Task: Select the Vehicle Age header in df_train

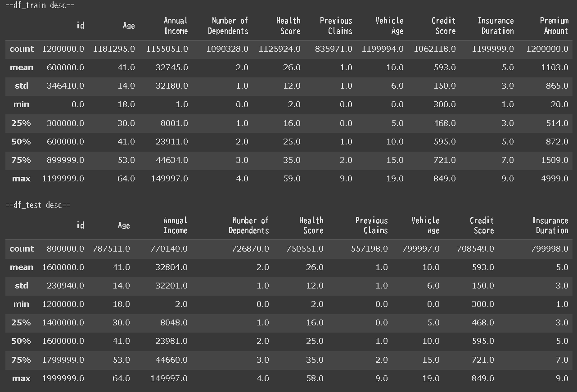Action: [x=389, y=26]
